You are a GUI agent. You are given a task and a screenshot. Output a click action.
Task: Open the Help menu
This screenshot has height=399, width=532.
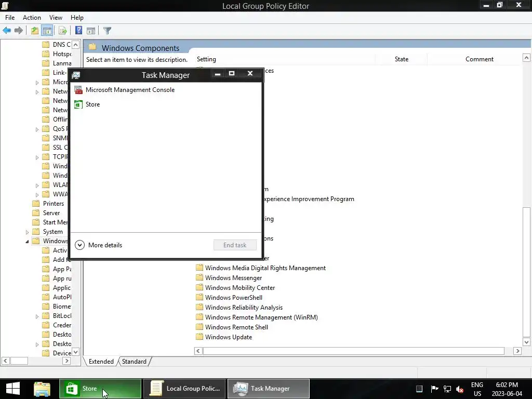point(77,18)
